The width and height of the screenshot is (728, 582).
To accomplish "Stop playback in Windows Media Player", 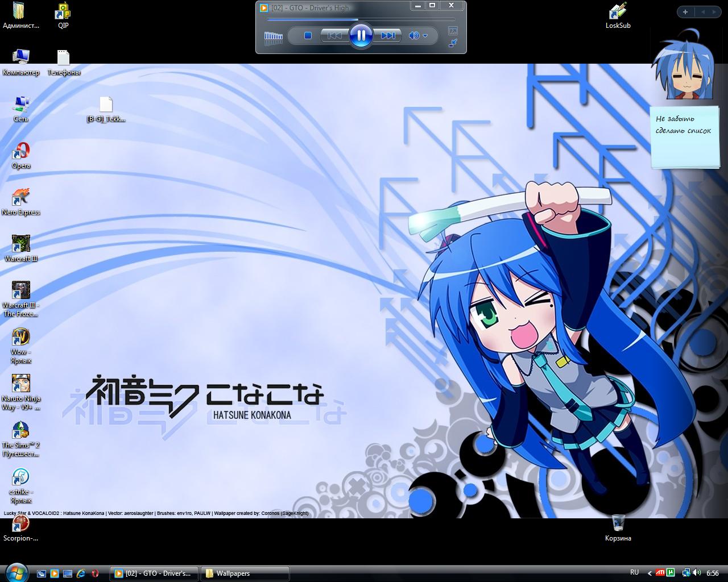I will coord(308,35).
